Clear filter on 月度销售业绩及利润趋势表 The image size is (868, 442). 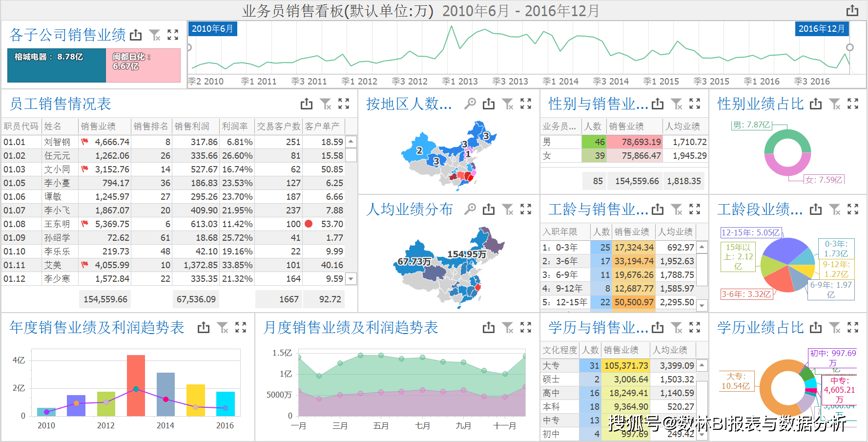pos(508,327)
